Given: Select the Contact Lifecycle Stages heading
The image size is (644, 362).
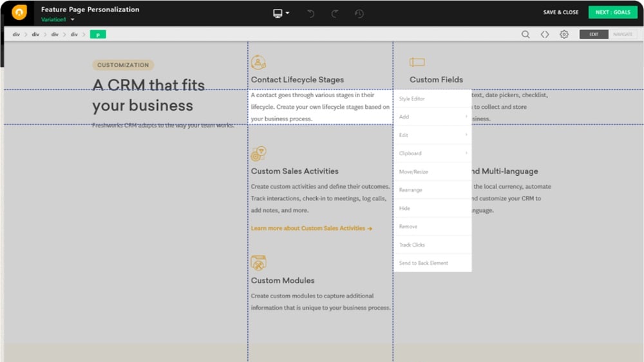Looking at the screenshot, I should pyautogui.click(x=298, y=80).
